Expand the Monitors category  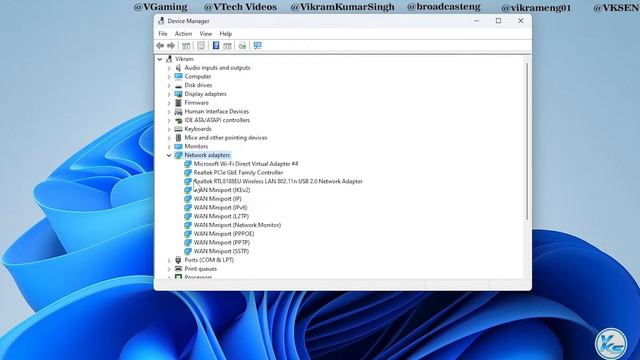click(x=169, y=147)
